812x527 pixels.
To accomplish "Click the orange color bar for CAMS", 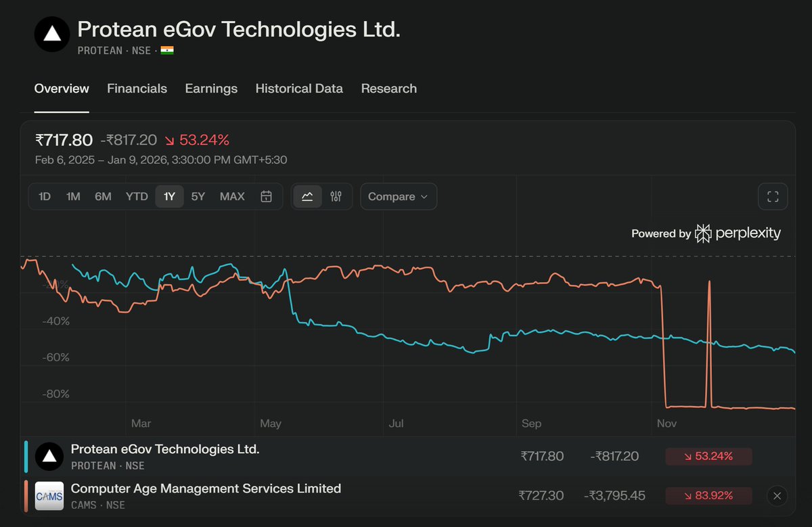I will [26, 496].
